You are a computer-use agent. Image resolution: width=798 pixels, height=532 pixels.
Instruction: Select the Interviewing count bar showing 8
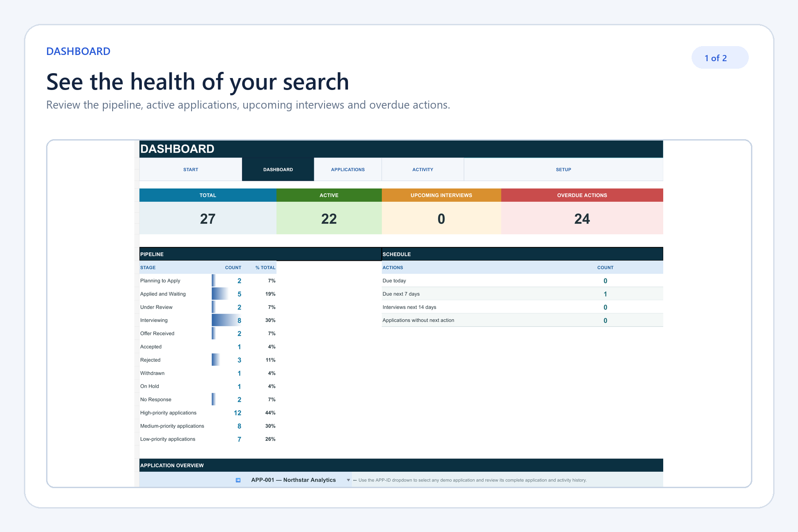227,320
